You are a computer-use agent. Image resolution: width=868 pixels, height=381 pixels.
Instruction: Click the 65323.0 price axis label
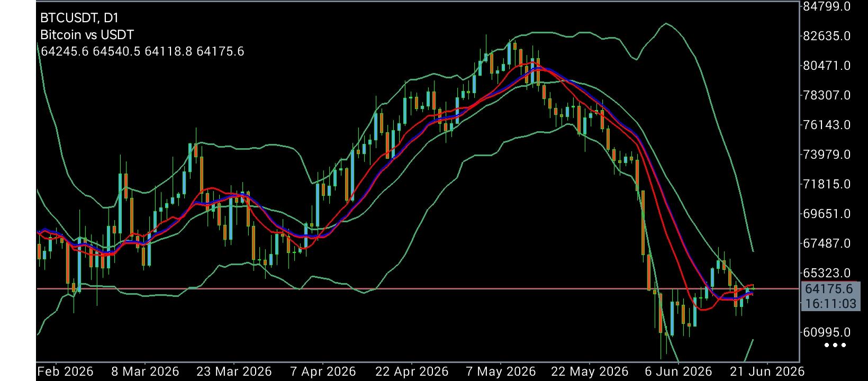[x=827, y=273]
